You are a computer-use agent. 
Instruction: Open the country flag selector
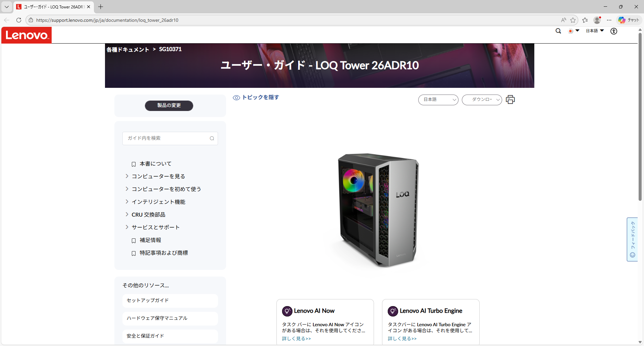click(x=574, y=31)
